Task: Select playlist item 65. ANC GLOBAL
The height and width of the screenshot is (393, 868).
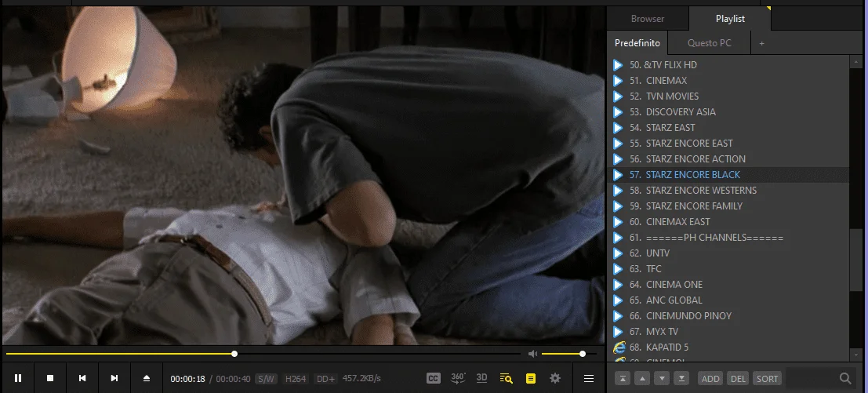Action: [728, 300]
